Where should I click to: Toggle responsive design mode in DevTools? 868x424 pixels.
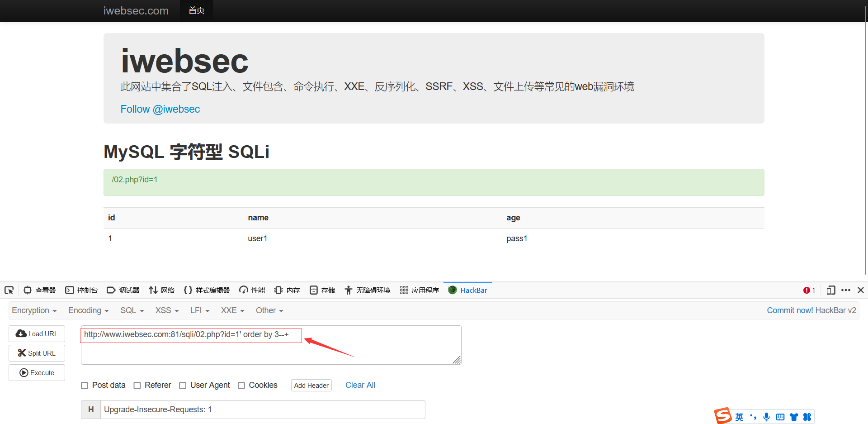coord(831,290)
